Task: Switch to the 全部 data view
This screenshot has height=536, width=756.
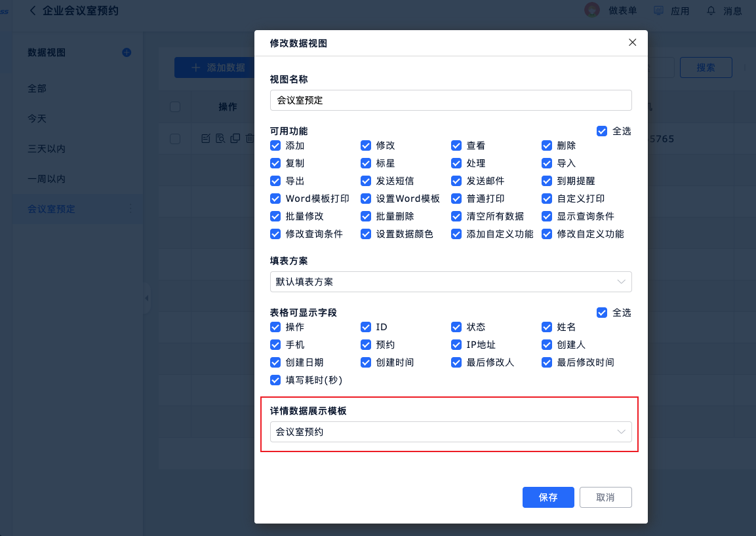Action: (37, 88)
